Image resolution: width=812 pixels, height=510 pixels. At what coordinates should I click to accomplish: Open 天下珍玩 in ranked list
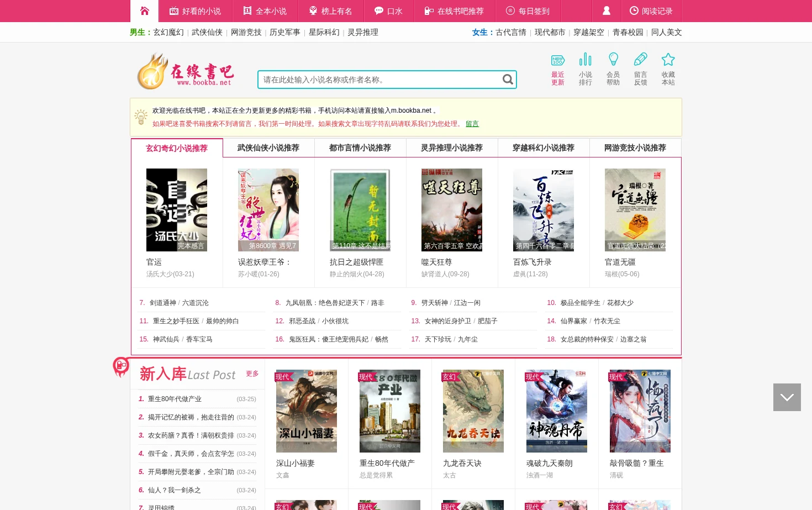438,339
